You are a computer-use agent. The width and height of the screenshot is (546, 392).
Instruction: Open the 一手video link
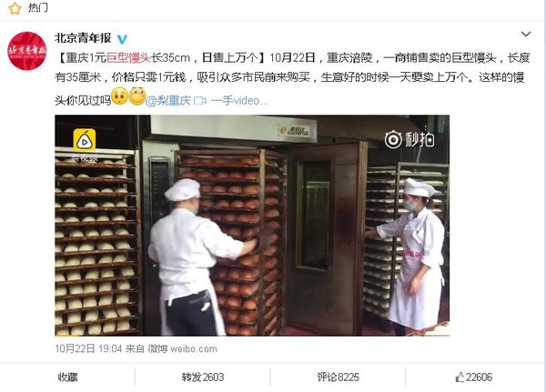240,101
